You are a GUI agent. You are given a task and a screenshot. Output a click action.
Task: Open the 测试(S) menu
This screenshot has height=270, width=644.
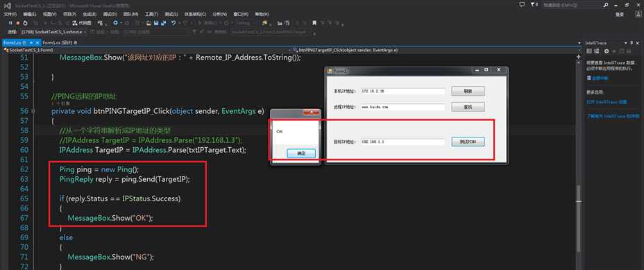pos(171,14)
